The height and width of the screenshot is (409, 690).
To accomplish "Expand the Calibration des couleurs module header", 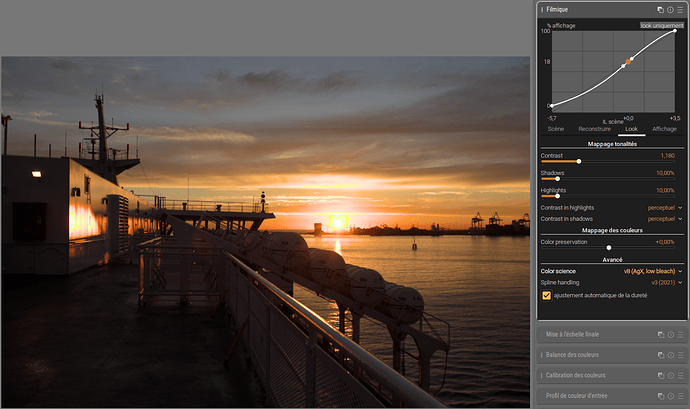I will pos(576,376).
